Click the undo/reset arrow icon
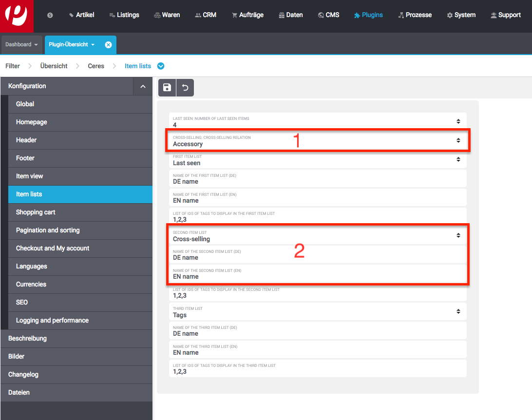532x420 pixels. point(185,88)
